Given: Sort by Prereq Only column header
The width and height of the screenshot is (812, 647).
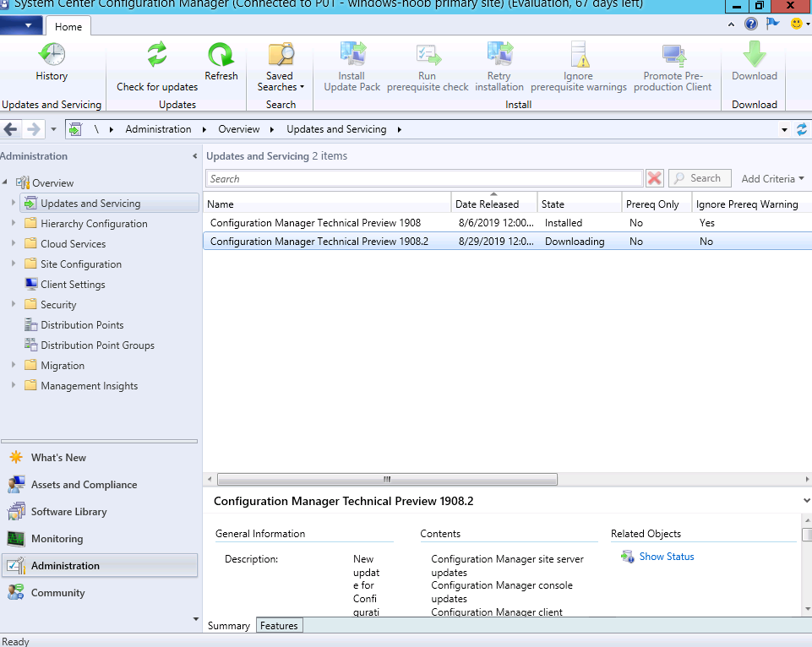Looking at the screenshot, I should (x=657, y=204).
